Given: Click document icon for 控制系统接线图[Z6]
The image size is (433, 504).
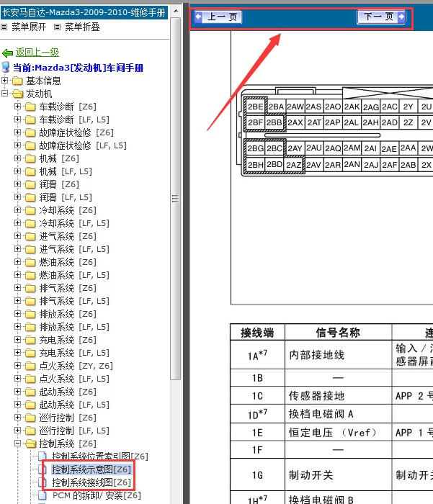Looking at the screenshot, I should (x=43, y=482).
